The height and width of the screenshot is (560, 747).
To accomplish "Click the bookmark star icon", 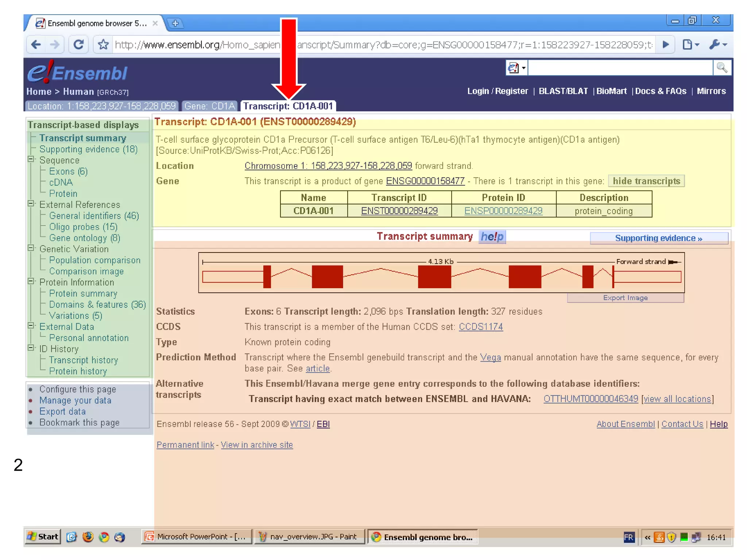I will click(x=103, y=45).
